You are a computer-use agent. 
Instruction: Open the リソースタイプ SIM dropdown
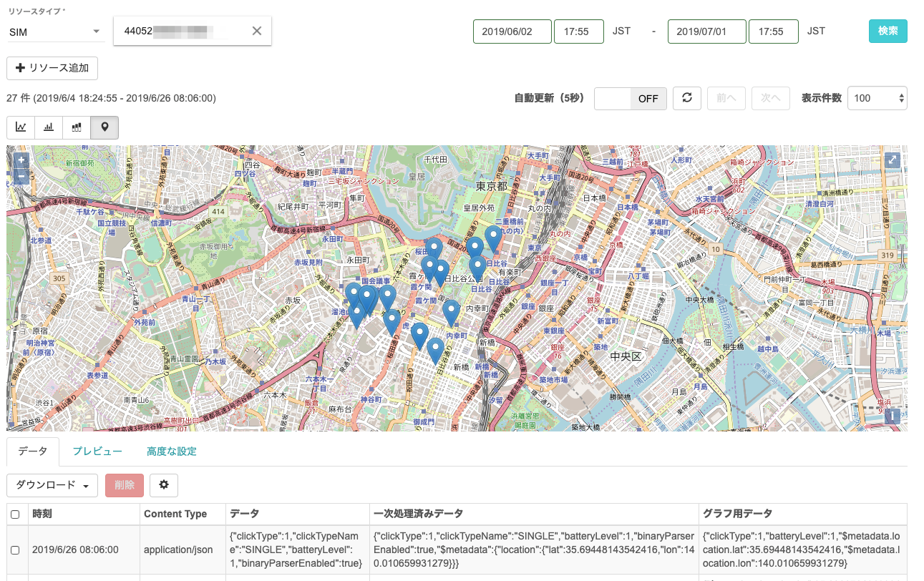pyautogui.click(x=56, y=31)
